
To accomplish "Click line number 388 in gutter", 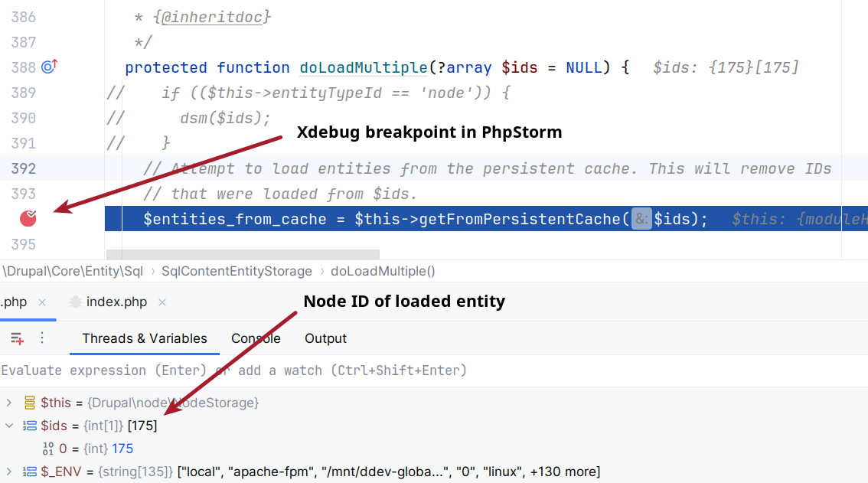I will click(23, 67).
